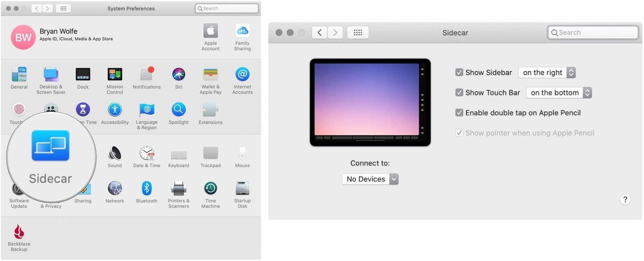
Task: Click the Bryan Wolfe account name
Action: click(58, 31)
